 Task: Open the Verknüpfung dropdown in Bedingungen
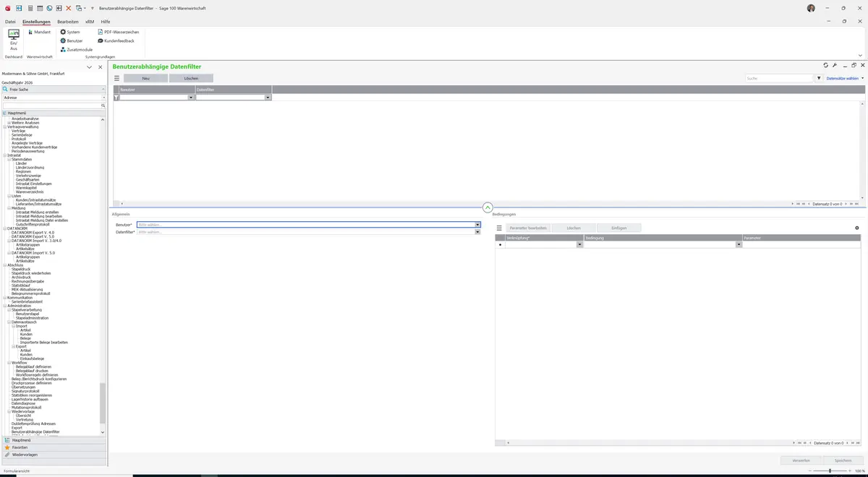(579, 245)
